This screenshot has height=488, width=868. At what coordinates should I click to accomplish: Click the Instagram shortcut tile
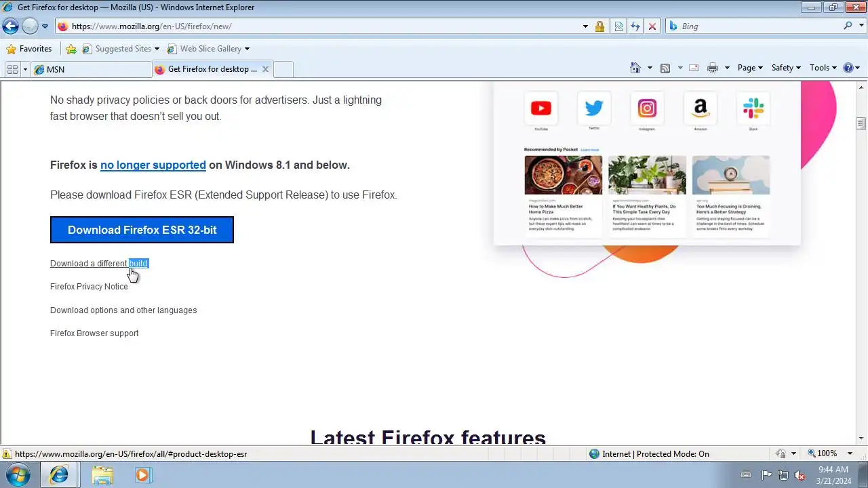(x=647, y=108)
